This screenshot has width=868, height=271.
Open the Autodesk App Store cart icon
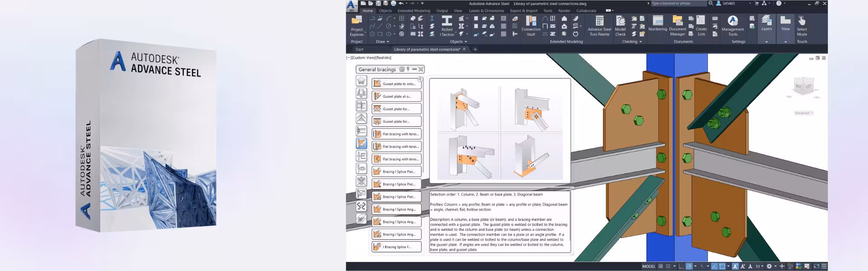point(757,3)
